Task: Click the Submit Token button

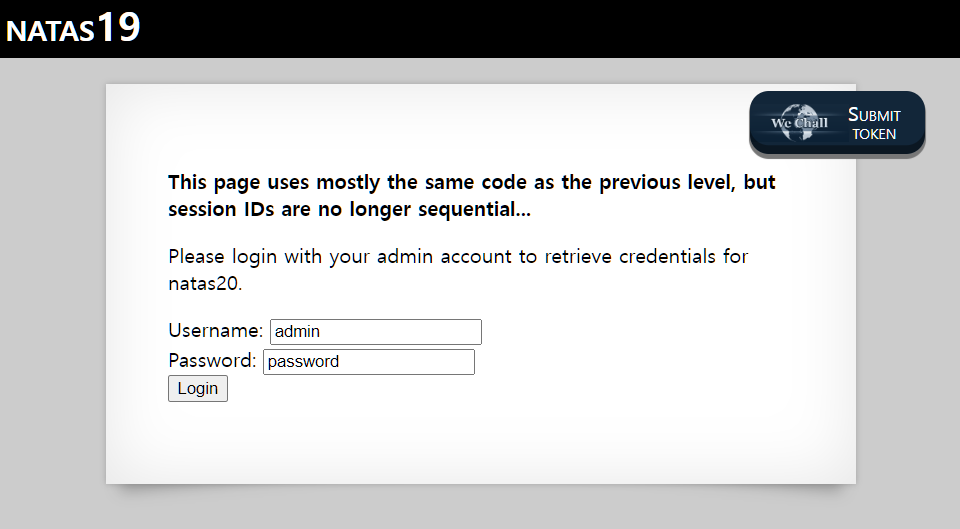Action: click(837, 123)
